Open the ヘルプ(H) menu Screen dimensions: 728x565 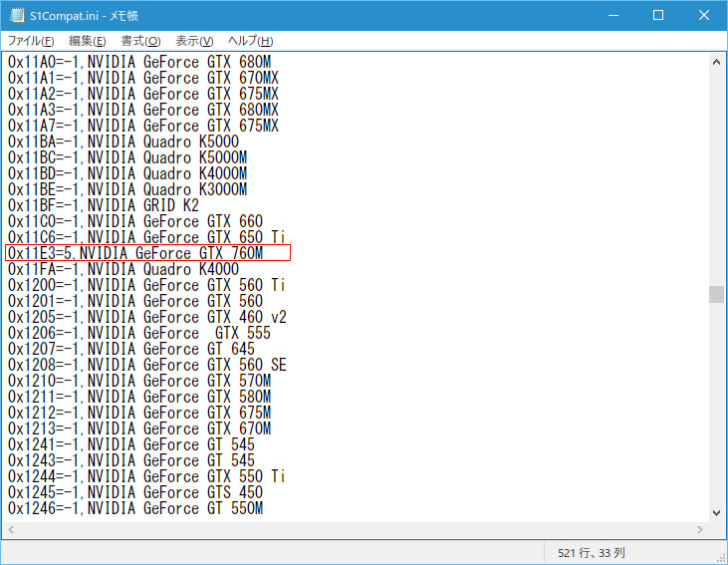pyautogui.click(x=250, y=41)
